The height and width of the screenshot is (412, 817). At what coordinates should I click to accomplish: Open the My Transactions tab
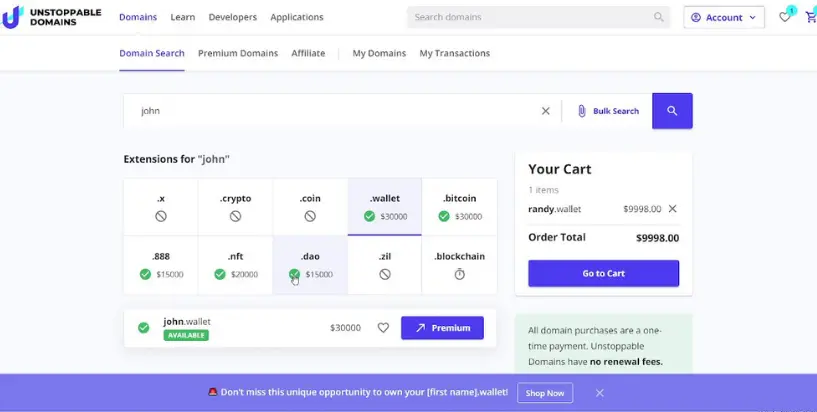point(455,53)
